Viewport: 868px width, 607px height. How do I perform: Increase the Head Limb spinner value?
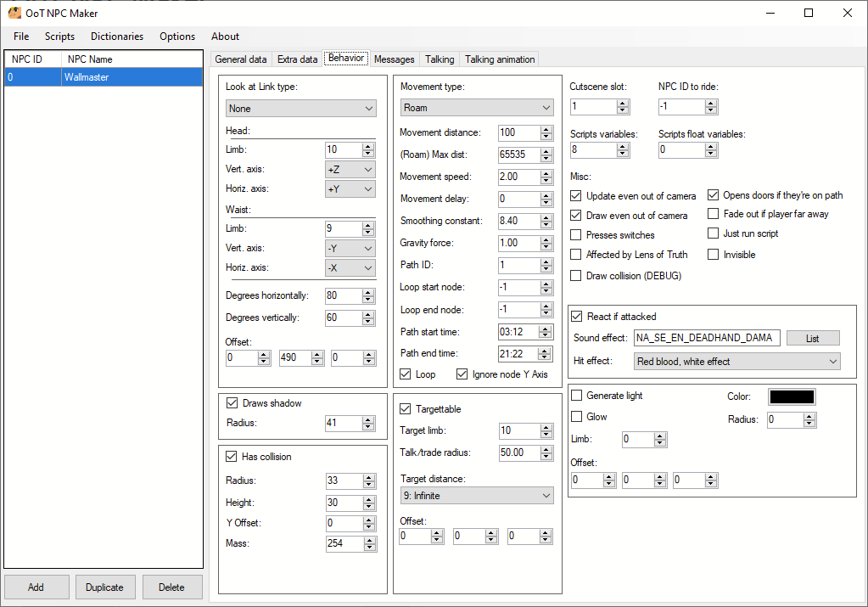367,146
